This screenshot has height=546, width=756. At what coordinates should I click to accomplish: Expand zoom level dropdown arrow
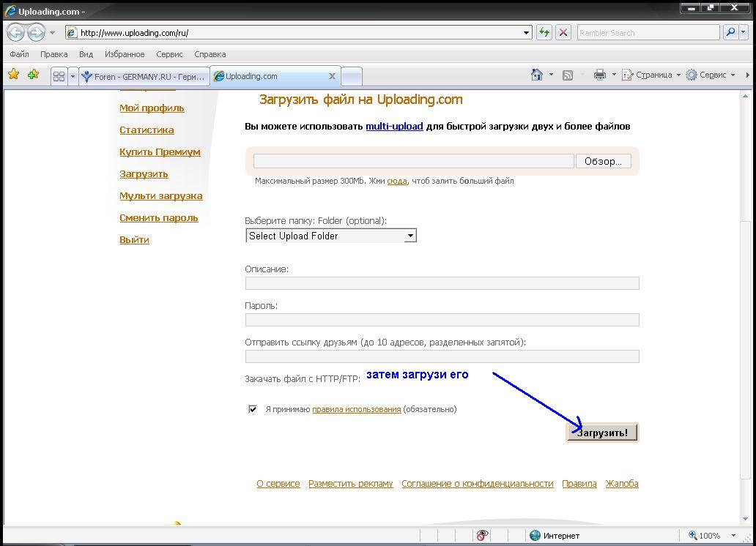click(x=733, y=536)
